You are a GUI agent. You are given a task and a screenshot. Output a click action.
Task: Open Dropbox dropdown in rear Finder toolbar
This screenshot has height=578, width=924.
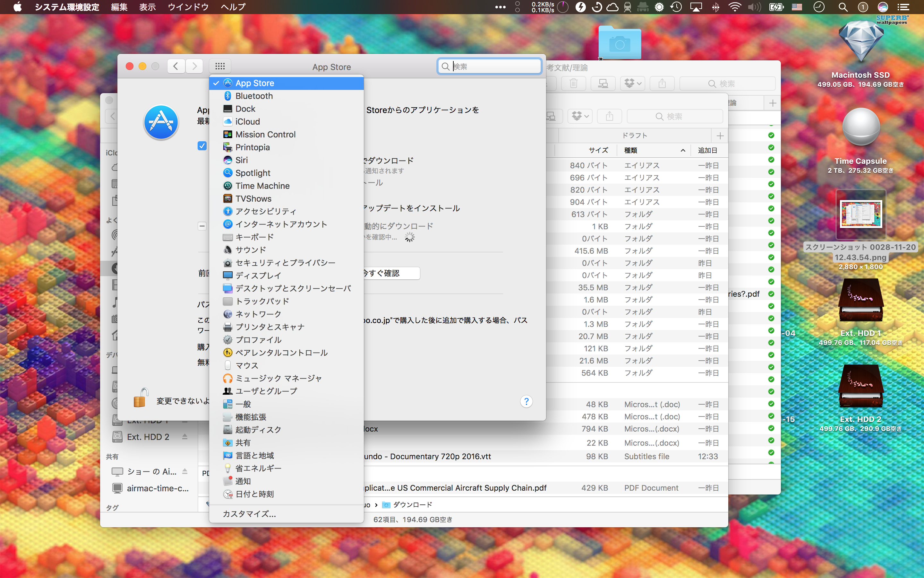pyautogui.click(x=633, y=83)
